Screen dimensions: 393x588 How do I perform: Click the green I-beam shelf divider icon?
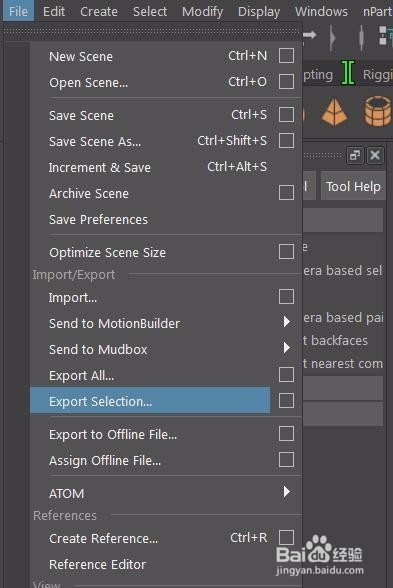(x=348, y=73)
